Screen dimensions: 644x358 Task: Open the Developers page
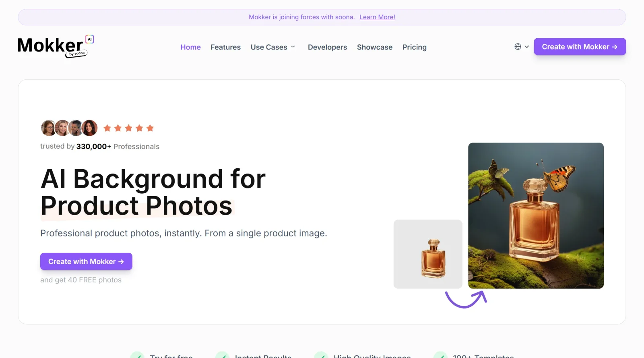point(327,47)
